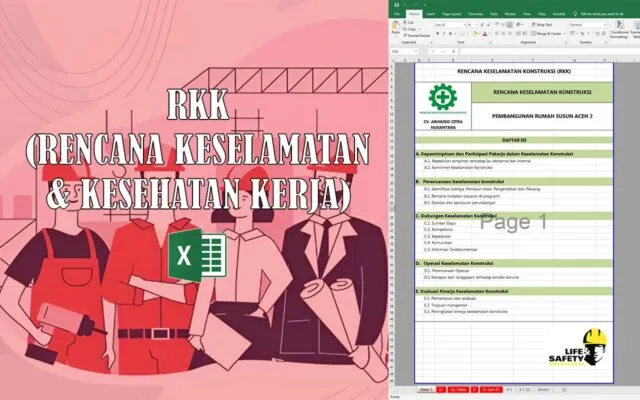Switch to the Data ribbon tab

tap(494, 14)
